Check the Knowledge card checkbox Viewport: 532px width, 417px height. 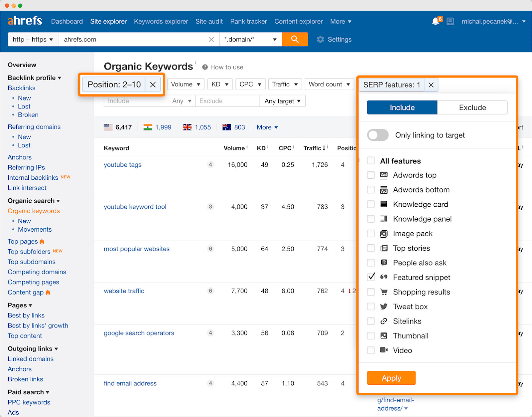[x=371, y=204]
